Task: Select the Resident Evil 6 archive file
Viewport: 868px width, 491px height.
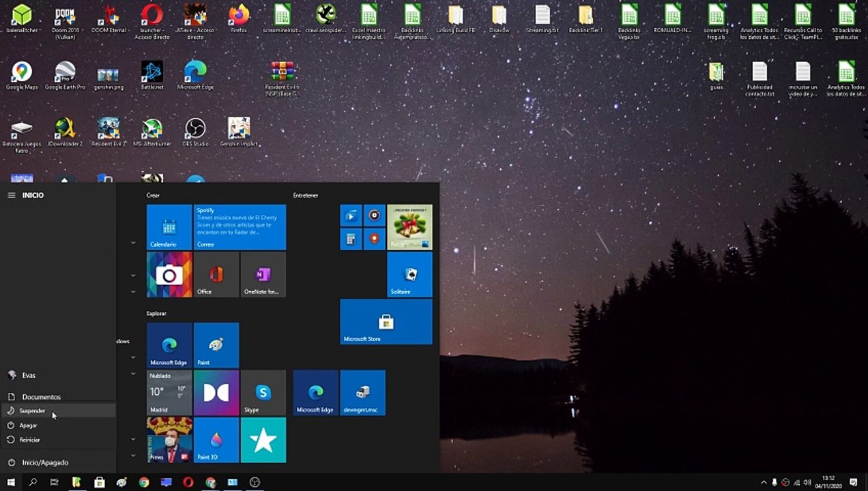Action: point(283,78)
